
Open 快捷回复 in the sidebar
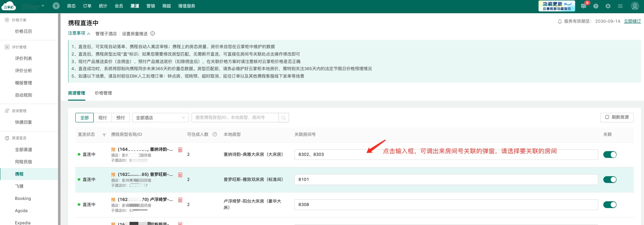(23, 122)
